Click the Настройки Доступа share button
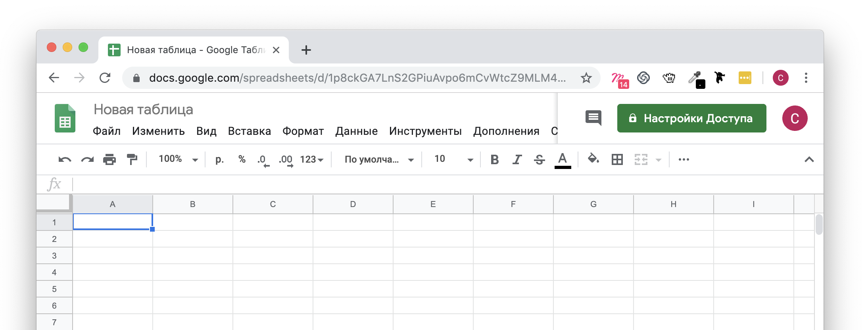 point(691,118)
